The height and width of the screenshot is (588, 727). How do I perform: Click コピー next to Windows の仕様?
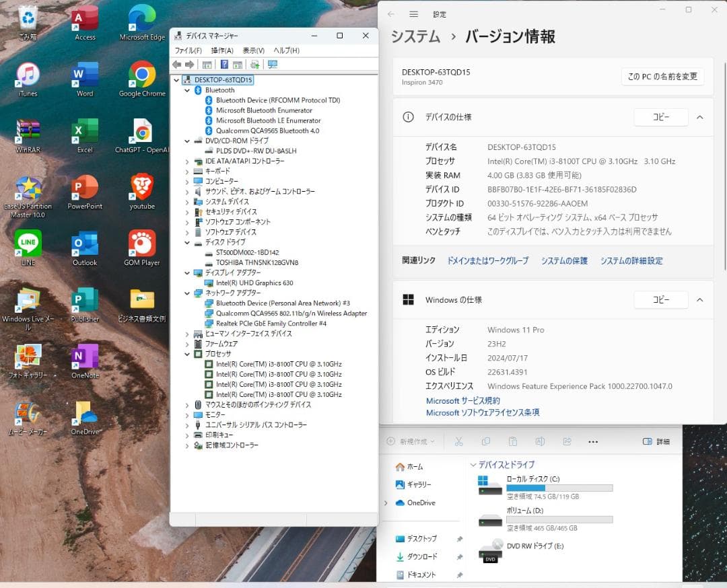(x=660, y=299)
